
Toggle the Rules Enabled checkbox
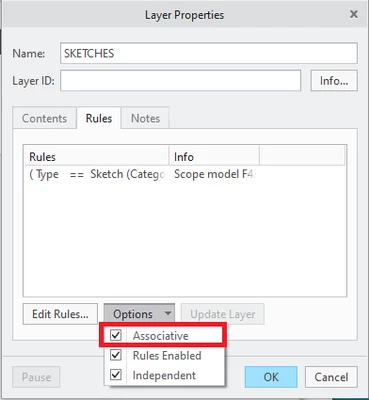point(116,355)
